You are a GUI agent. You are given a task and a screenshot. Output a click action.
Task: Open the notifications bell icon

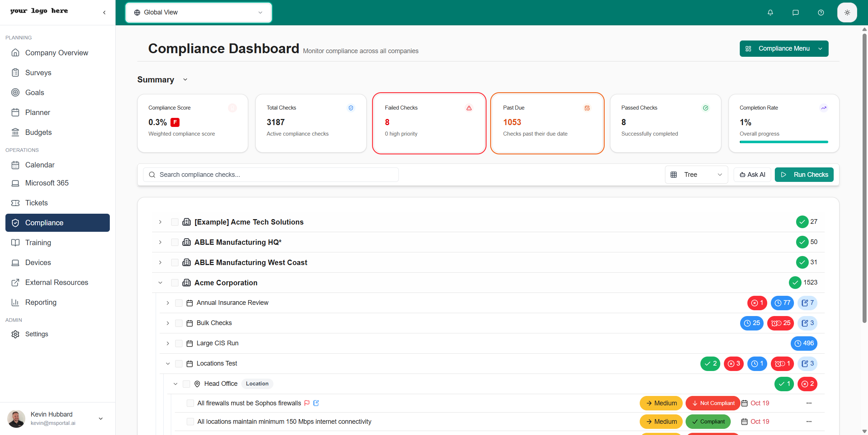click(770, 12)
